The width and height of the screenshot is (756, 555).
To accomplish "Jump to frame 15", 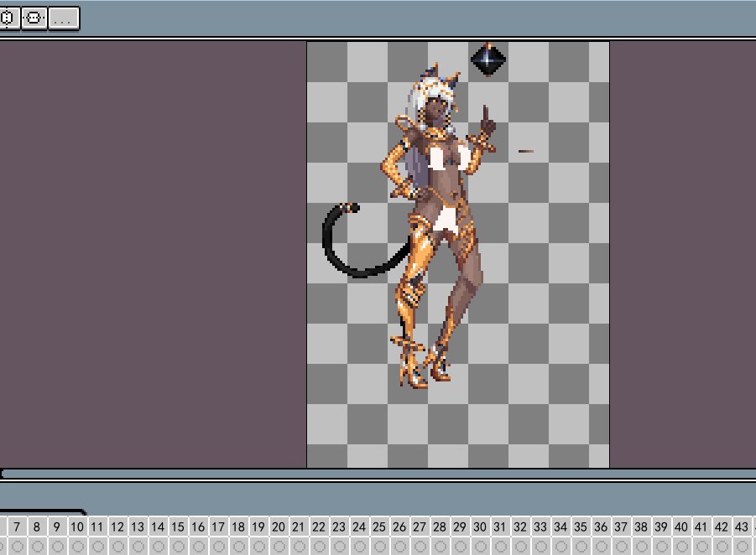I will click(178, 526).
